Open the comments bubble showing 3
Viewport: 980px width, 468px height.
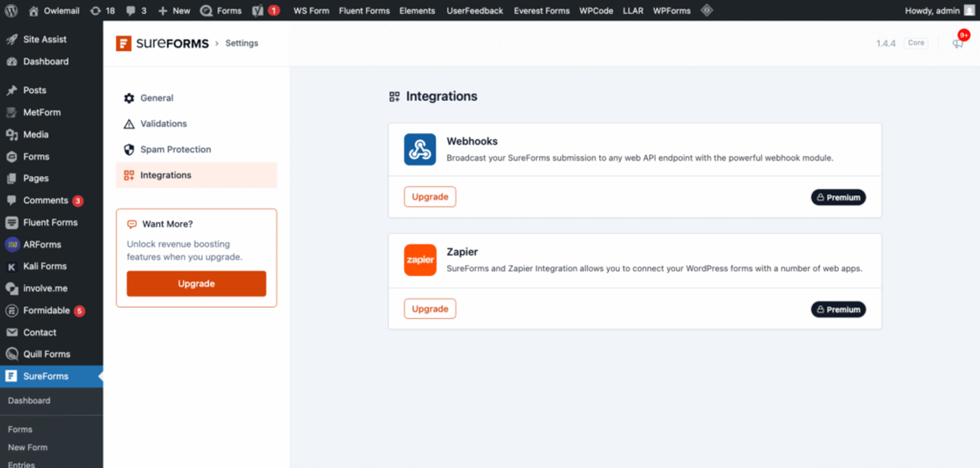136,10
